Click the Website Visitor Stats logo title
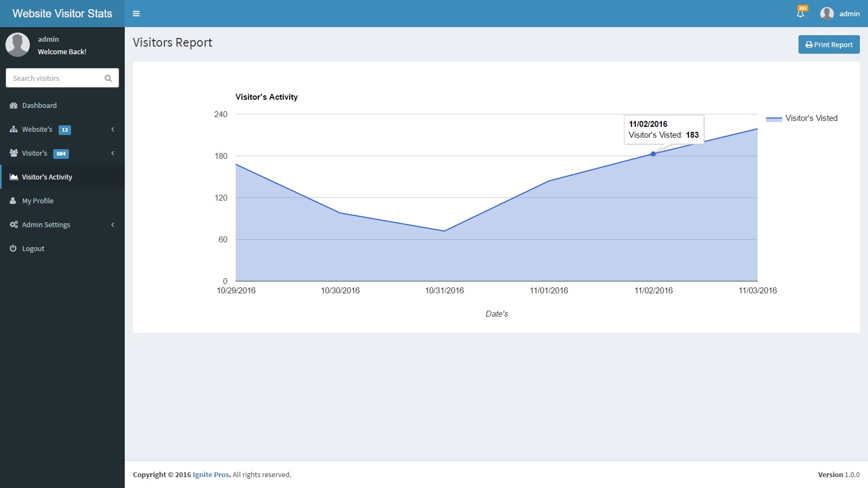Viewport: 868px width, 488px height. 62,14
